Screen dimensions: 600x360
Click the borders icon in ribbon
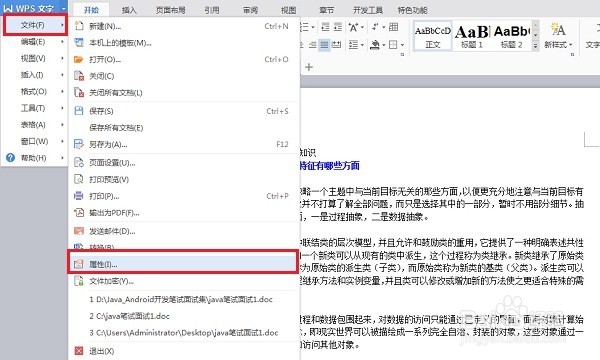(393, 45)
